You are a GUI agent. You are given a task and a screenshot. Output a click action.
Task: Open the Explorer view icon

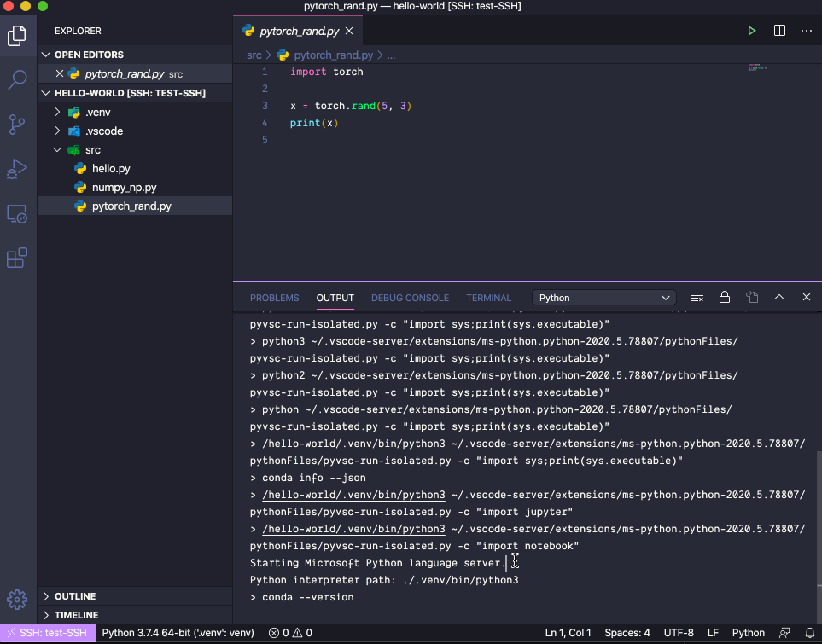(x=18, y=36)
